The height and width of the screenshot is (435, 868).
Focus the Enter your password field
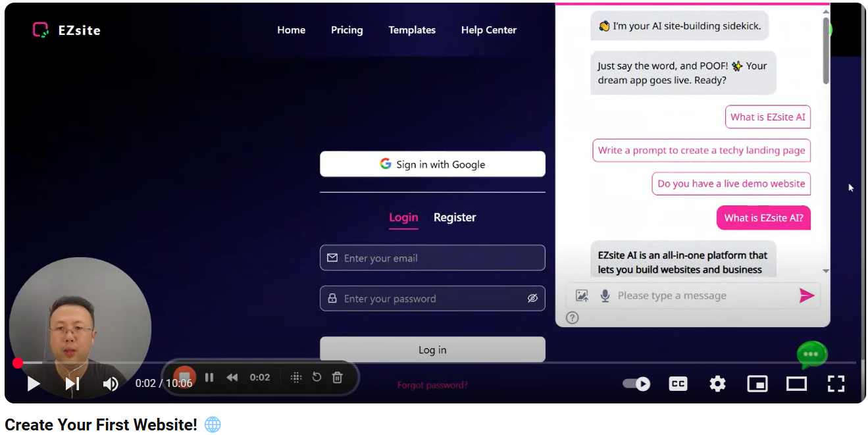click(432, 298)
